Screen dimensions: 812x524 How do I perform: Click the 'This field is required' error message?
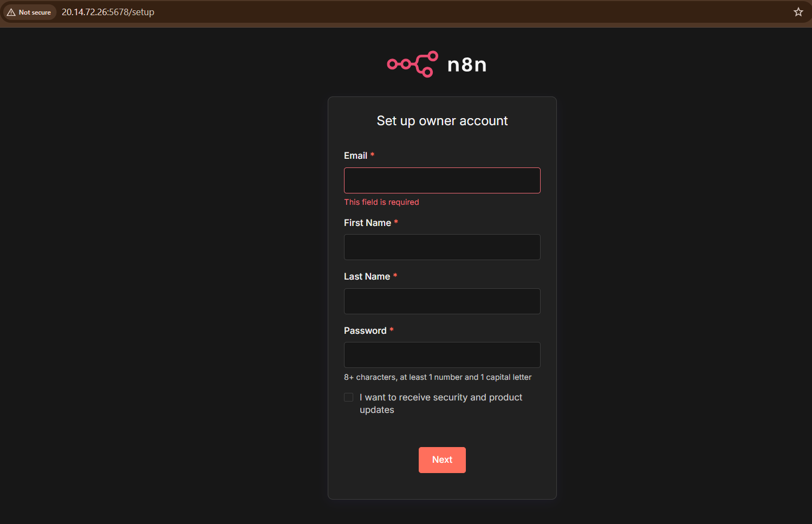381,202
